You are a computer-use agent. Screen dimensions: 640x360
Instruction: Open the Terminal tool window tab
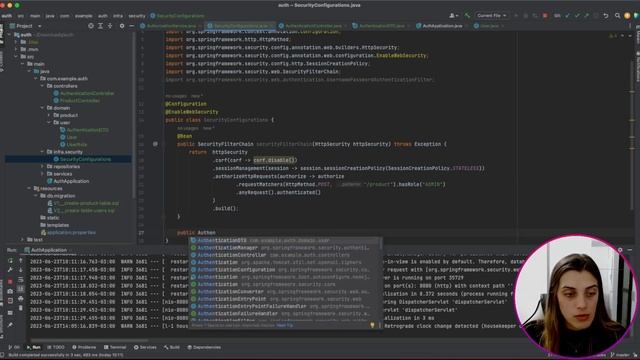[x=115, y=347]
